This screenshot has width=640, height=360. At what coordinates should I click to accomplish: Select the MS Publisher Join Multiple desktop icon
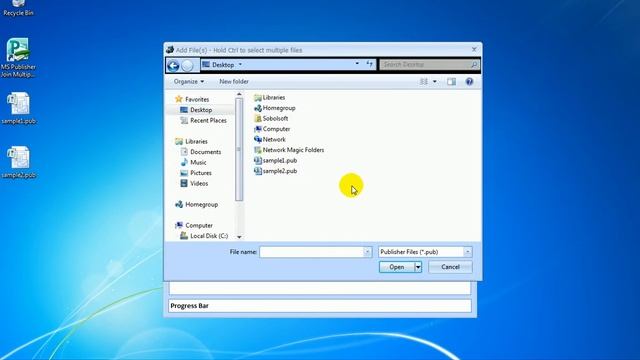[18, 58]
